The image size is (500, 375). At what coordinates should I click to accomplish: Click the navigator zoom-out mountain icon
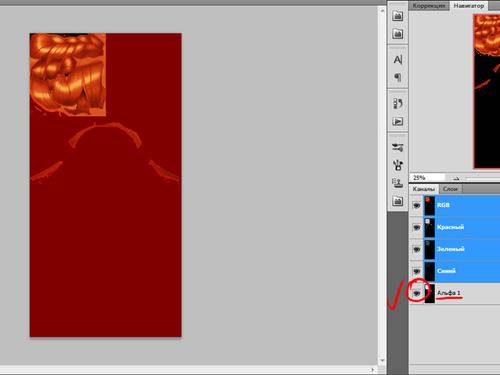(x=456, y=178)
